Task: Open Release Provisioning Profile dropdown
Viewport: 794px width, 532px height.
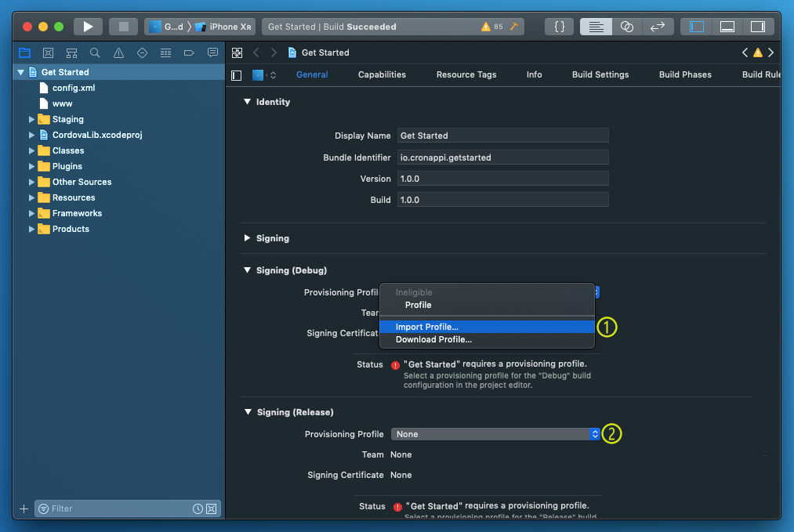Action: point(495,434)
